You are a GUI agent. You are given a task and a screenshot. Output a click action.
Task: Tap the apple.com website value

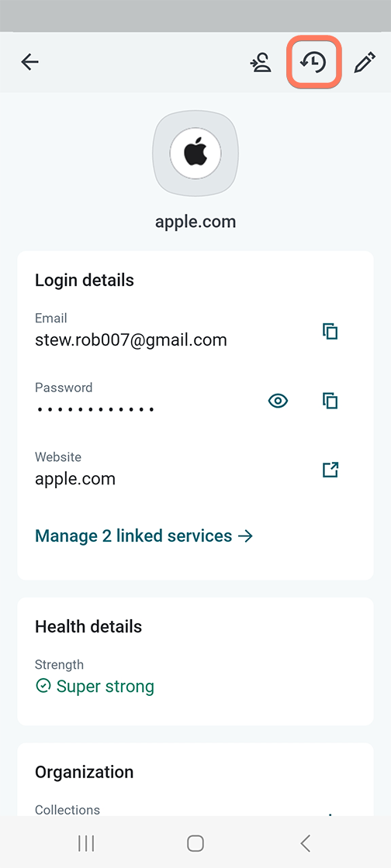click(x=75, y=478)
